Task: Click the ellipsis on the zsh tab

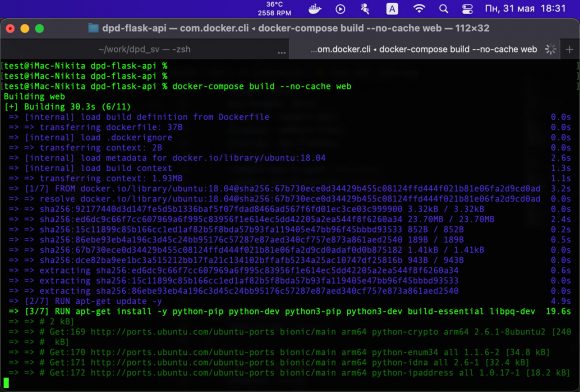Action: (281, 52)
